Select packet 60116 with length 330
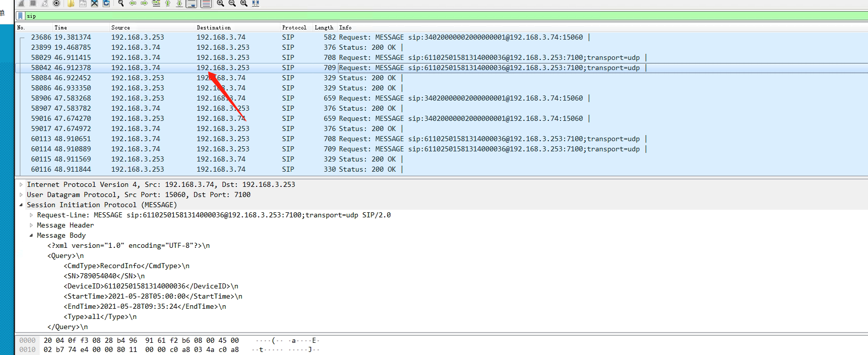This screenshot has width=868, height=355. click(441, 169)
